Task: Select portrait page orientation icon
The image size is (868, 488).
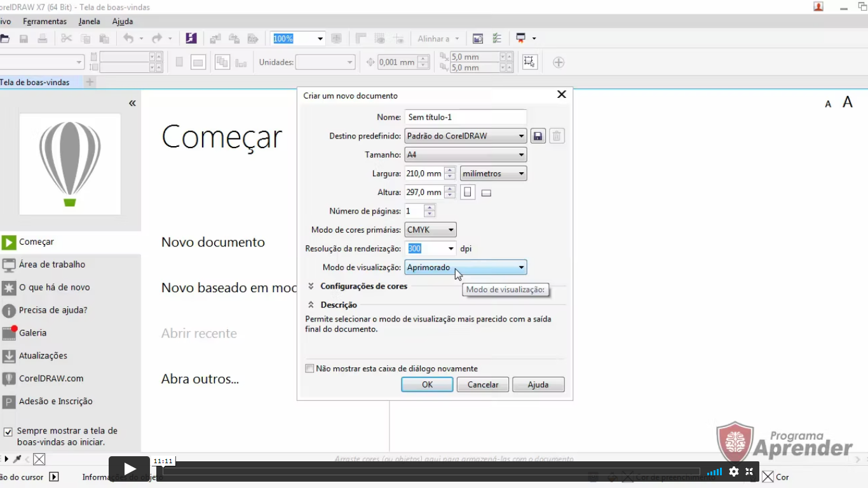Action: coord(468,193)
